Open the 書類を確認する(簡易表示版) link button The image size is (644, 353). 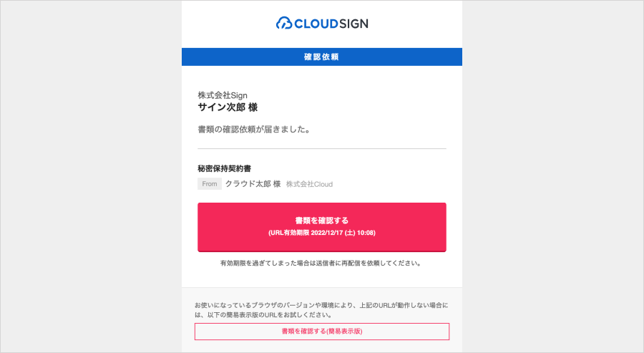[x=322, y=332]
